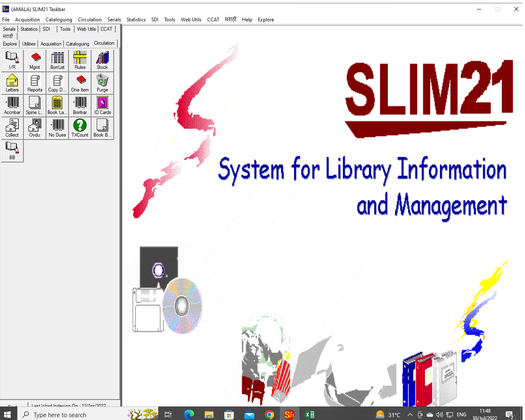The width and height of the screenshot is (525, 420).
Task: Open Google Chrome from the taskbar
Action: click(x=269, y=415)
